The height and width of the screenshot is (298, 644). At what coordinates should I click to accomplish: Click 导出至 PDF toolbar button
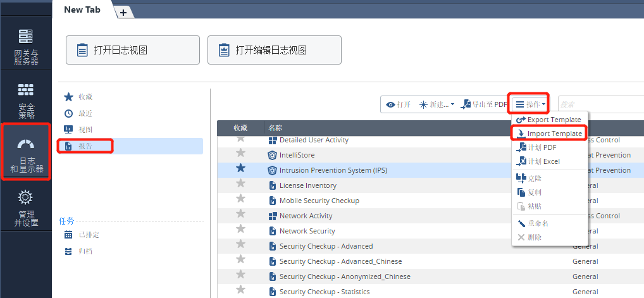[x=484, y=105]
